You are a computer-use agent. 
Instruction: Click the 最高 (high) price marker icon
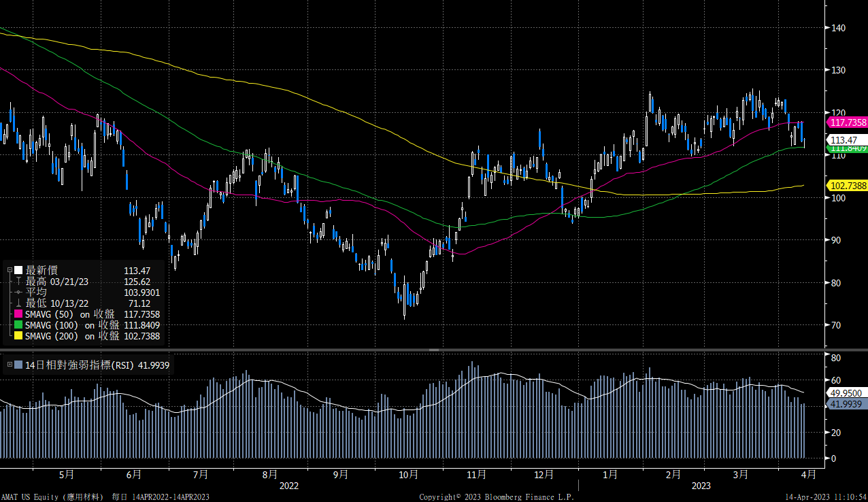18,282
